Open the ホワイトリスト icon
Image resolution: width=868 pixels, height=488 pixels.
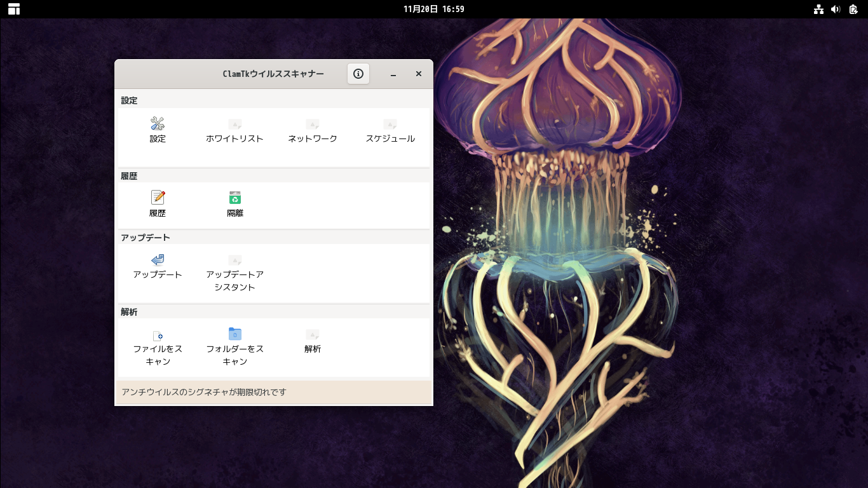[x=234, y=124]
